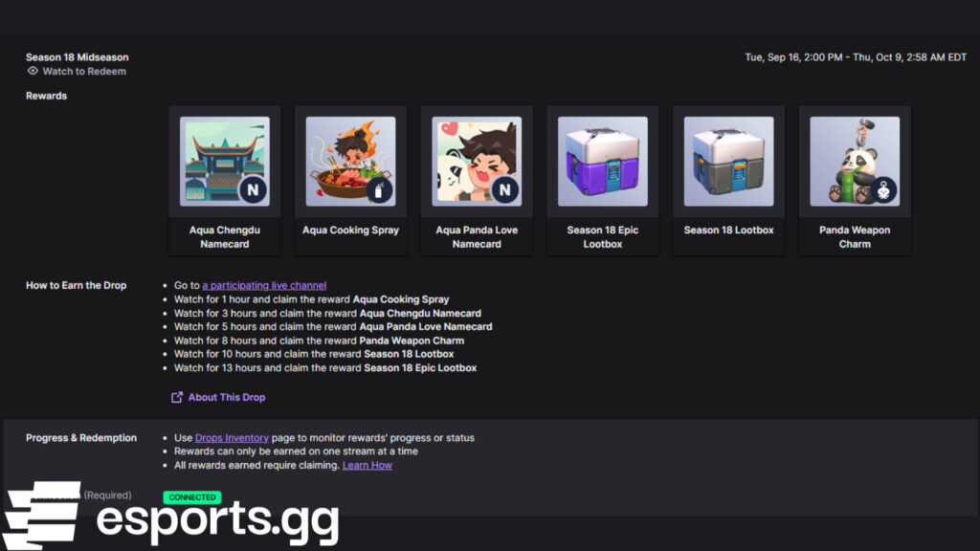
Task: Select the grey Season 18 Lootbox image
Action: click(x=728, y=161)
